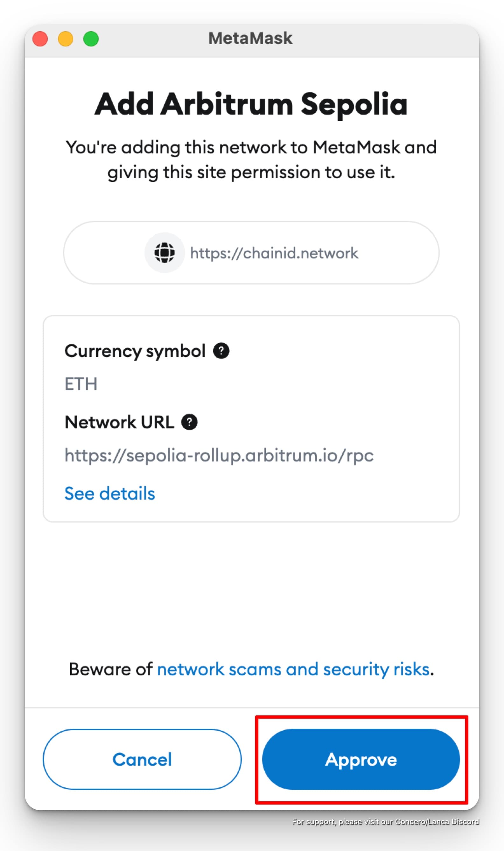Open network scams and security risks link
Viewport: 504px width, 851px height.
coord(293,669)
